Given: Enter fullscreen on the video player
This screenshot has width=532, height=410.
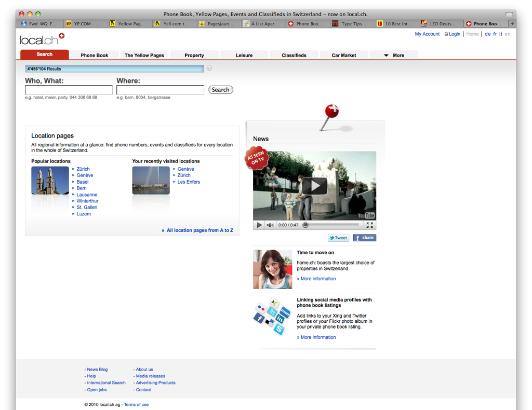Looking at the screenshot, I should pyautogui.click(x=369, y=225).
